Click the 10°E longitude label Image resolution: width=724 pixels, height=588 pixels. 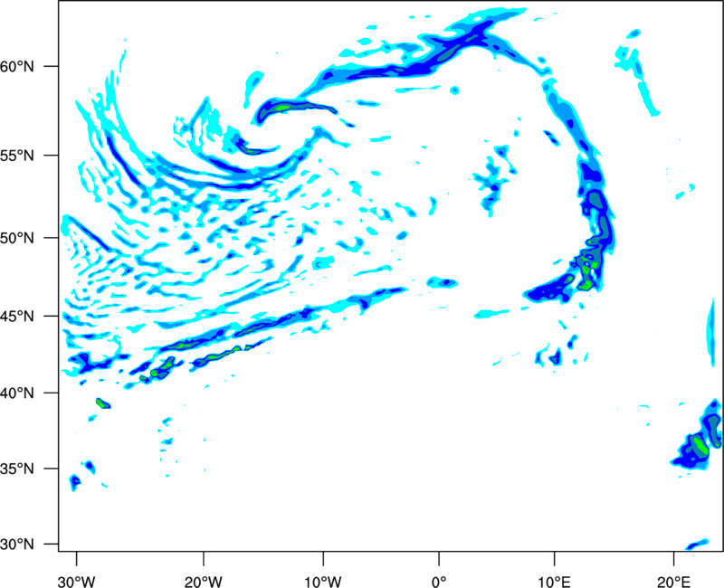click(x=554, y=582)
